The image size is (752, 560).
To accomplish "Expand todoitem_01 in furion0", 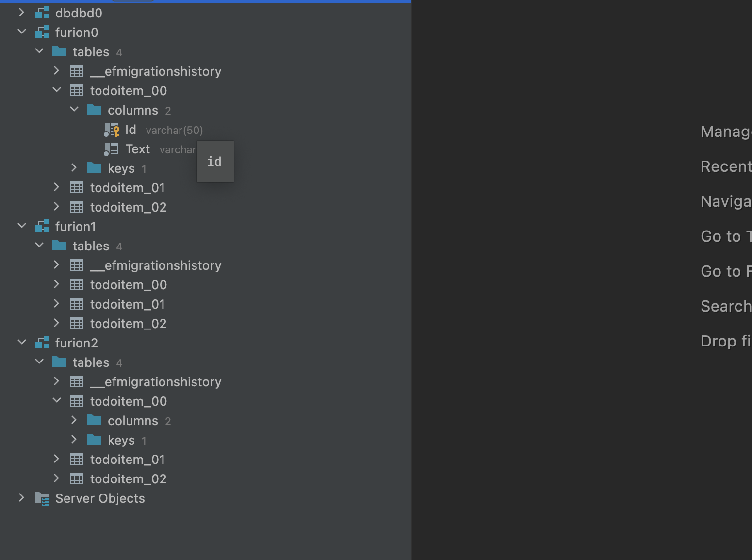I will pyautogui.click(x=56, y=187).
